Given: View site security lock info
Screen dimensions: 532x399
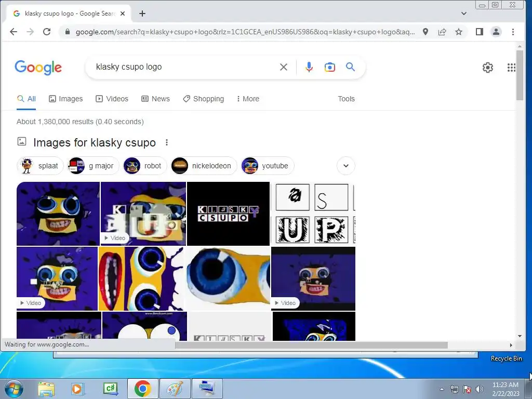Looking at the screenshot, I should 68,32.
